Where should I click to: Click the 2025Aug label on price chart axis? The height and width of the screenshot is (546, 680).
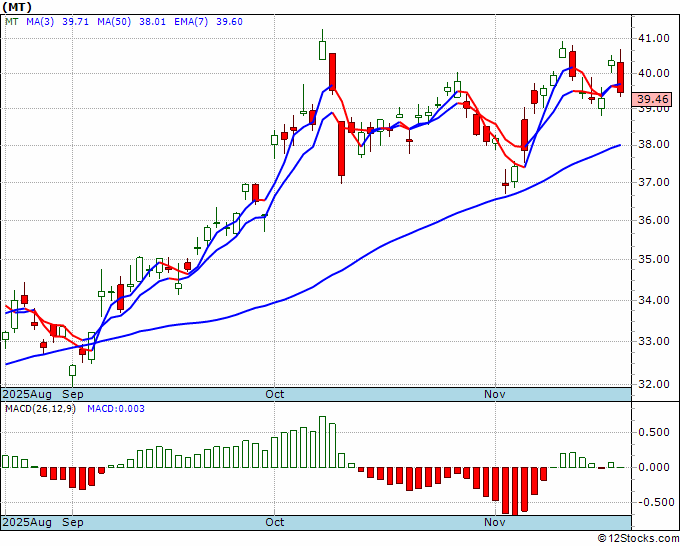(27, 394)
